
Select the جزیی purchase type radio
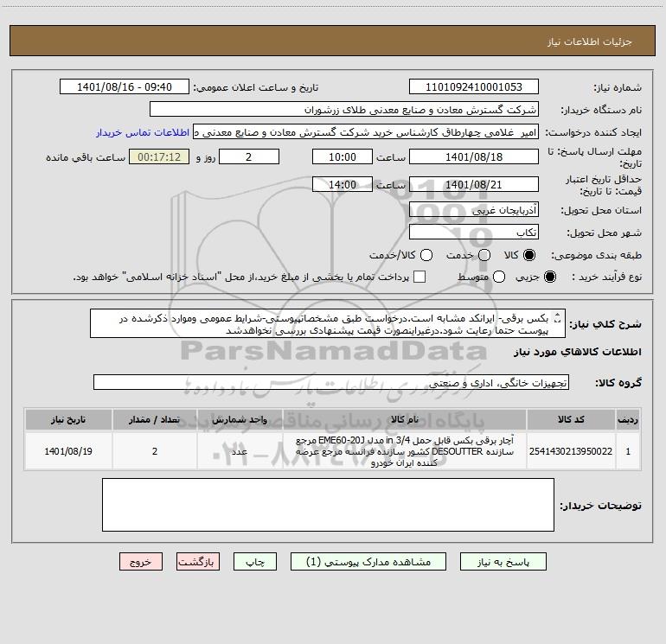[x=549, y=277]
